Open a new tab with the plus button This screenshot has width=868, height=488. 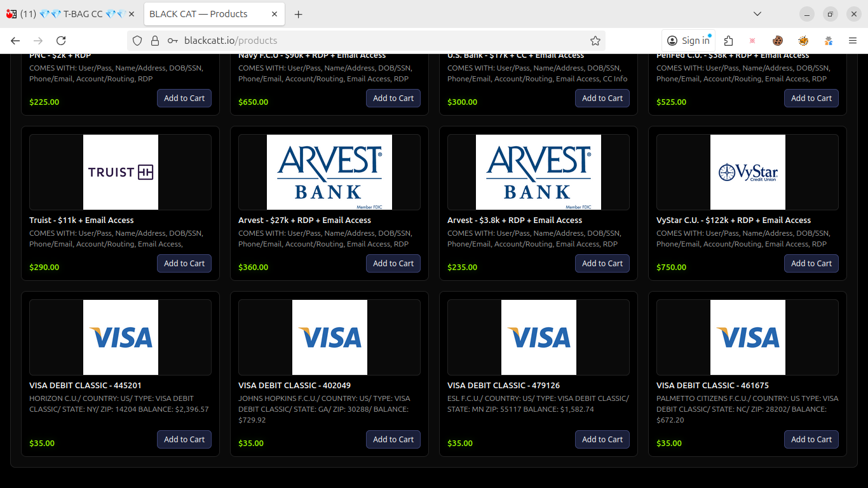point(298,14)
